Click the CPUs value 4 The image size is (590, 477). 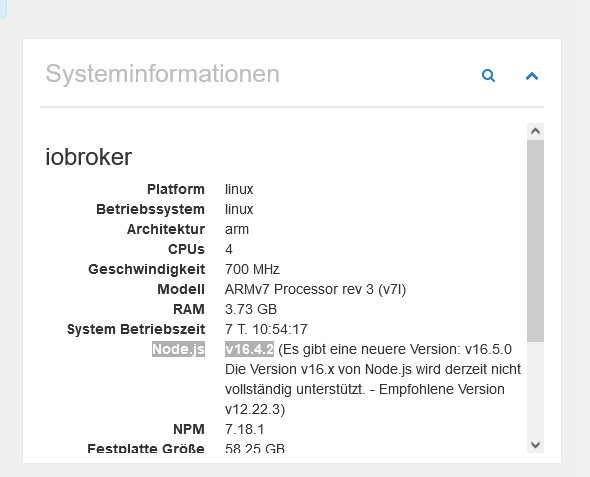pos(229,249)
